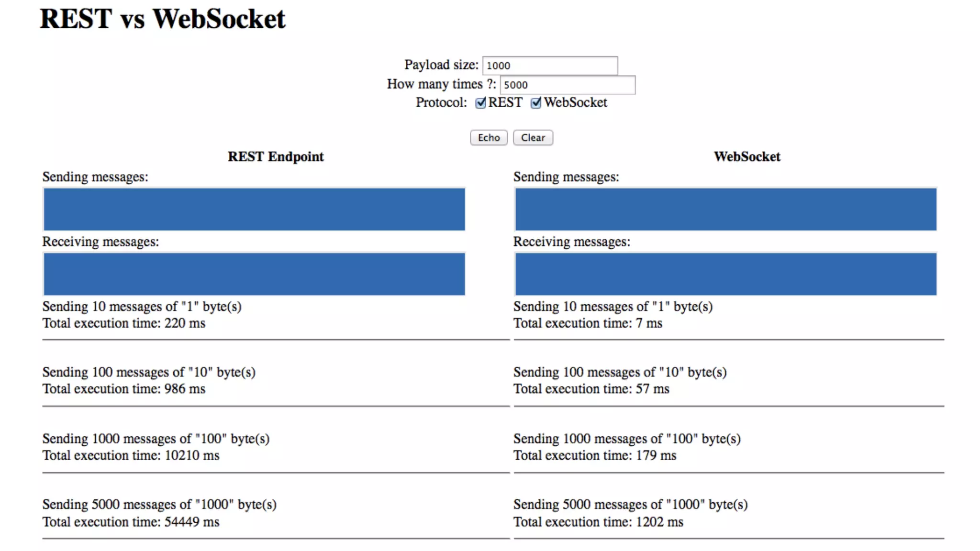Image resolution: width=980 pixels, height=551 pixels.
Task: Click the WebSocket receiving messages progress bar
Action: click(x=725, y=274)
